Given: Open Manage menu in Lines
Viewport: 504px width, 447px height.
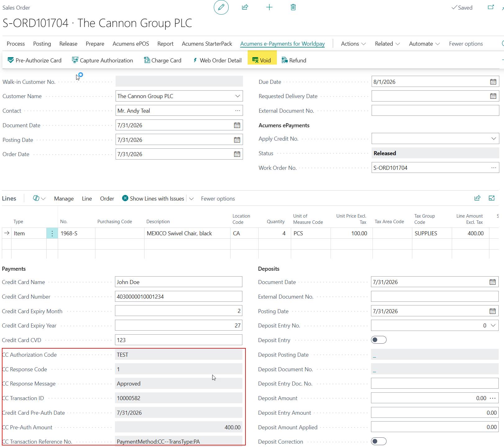Looking at the screenshot, I should [64, 199].
